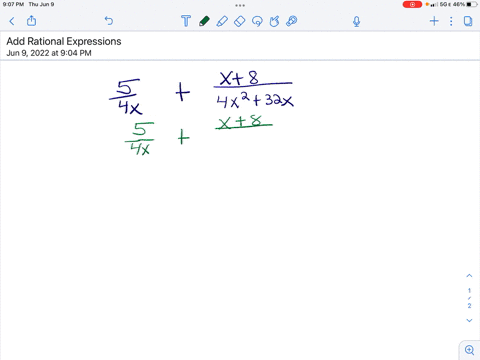Open the plus add menu
The height and width of the screenshot is (360, 480).
(x=434, y=21)
